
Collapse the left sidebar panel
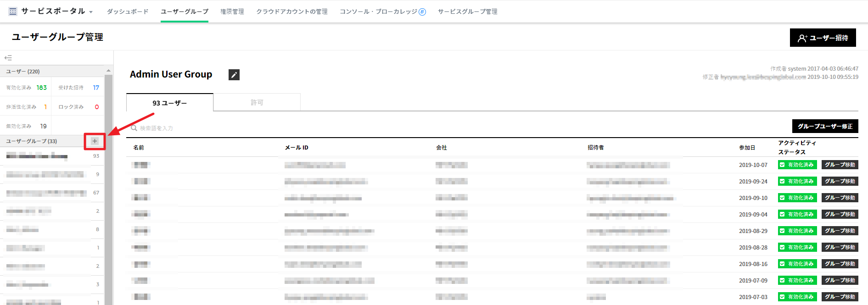8,58
